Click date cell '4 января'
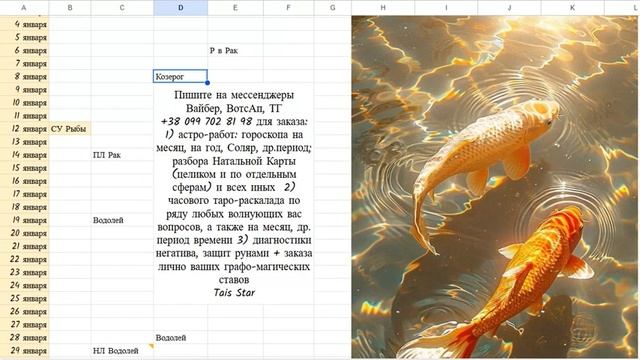 pos(24,24)
